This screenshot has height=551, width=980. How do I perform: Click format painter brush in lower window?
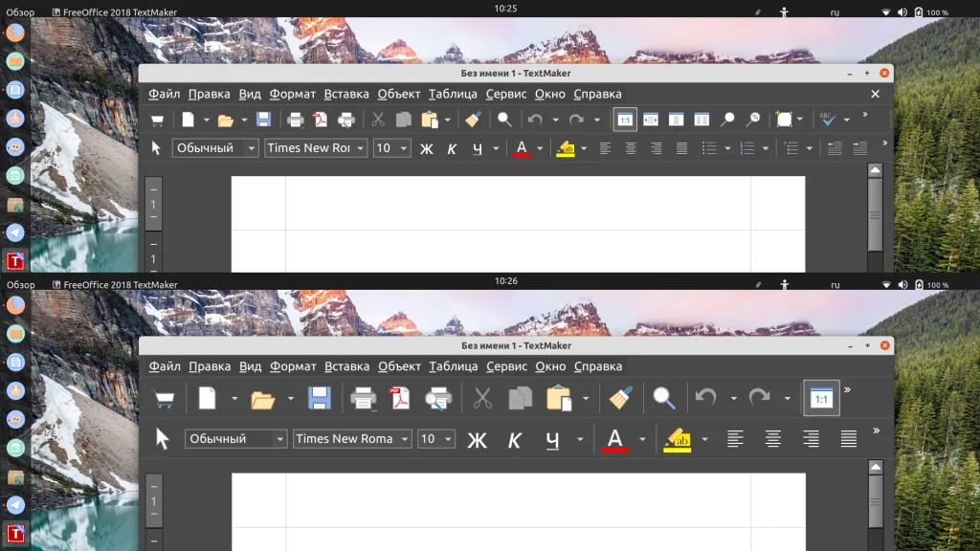coord(620,398)
